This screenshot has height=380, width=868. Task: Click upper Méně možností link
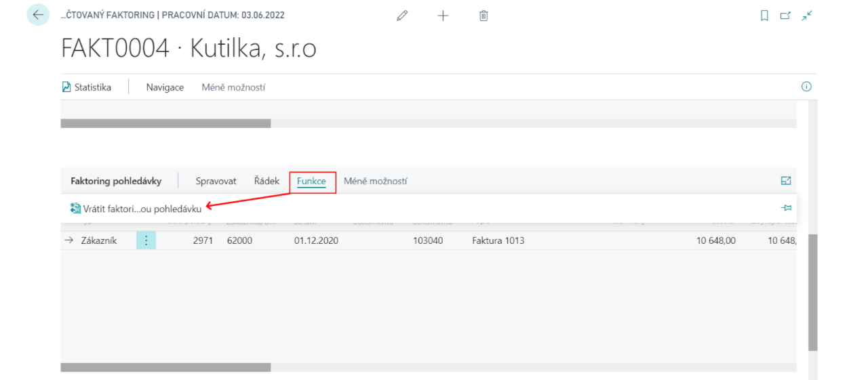(x=233, y=87)
